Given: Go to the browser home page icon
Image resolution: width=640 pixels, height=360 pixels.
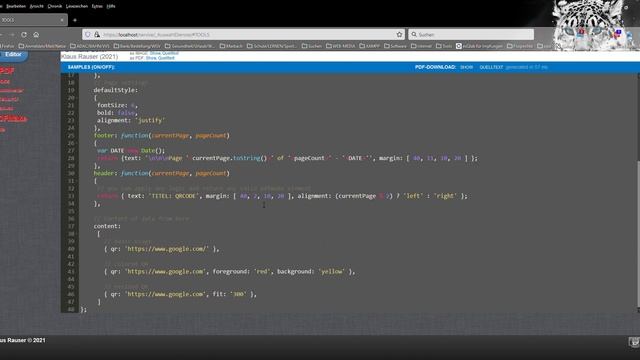Looking at the screenshot, I should tap(36, 35).
